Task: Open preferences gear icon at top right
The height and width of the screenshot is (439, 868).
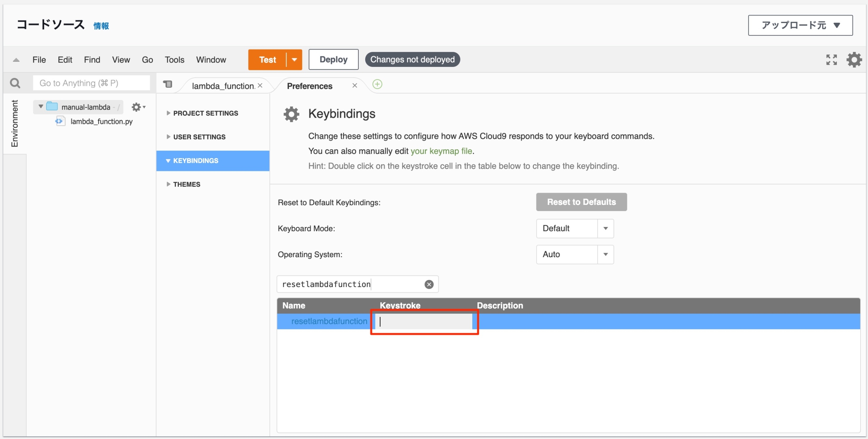Action: pyautogui.click(x=854, y=60)
